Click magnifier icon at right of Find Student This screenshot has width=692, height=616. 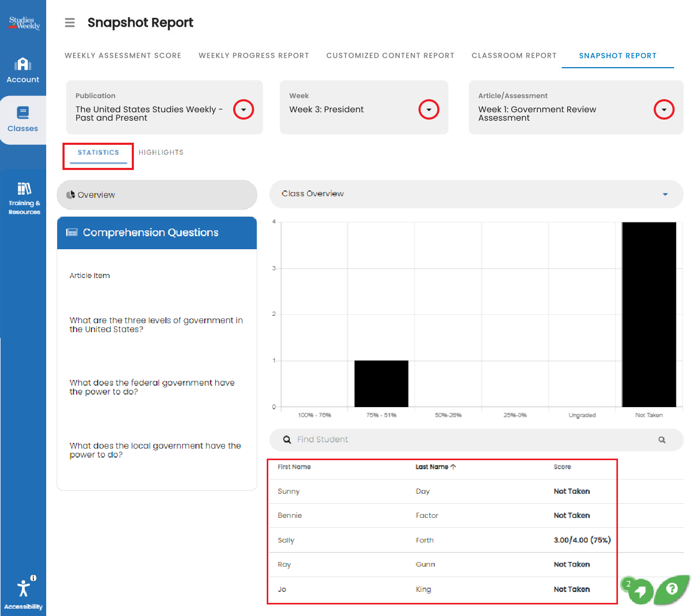[x=662, y=440]
